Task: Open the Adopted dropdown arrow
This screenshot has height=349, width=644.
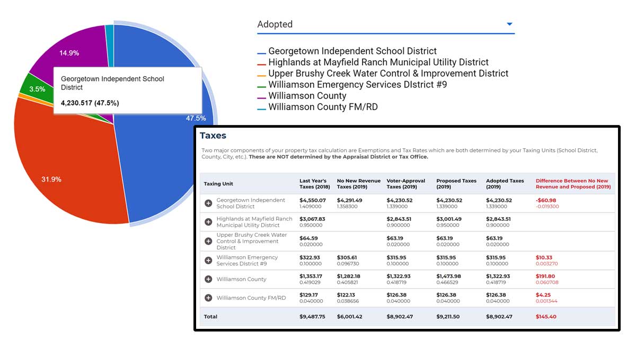Action: (509, 24)
